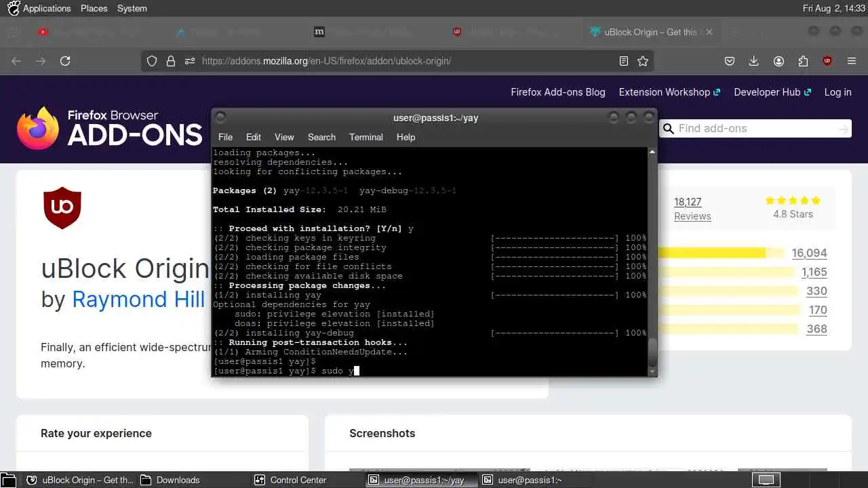Open the Extension Workshop link
Screen dimensions: 868x488
click(669, 92)
